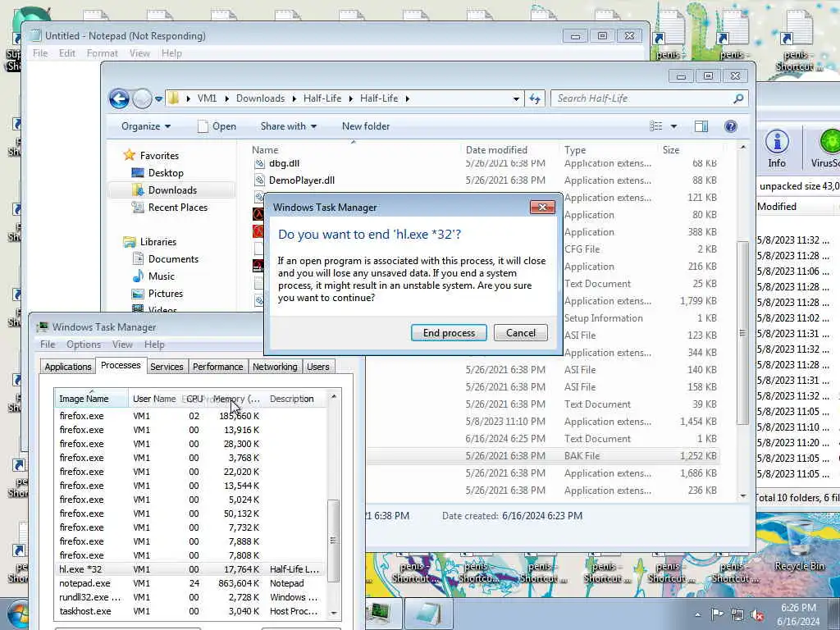Screen dimensions: 840x630
Task: Sort files by Size column
Action: pyautogui.click(x=671, y=150)
